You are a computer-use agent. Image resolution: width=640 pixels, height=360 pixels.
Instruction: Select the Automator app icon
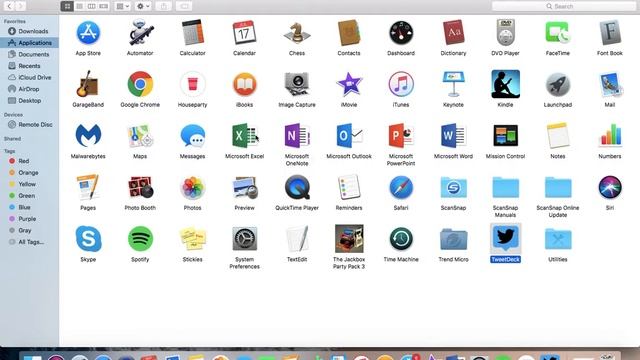(x=140, y=33)
